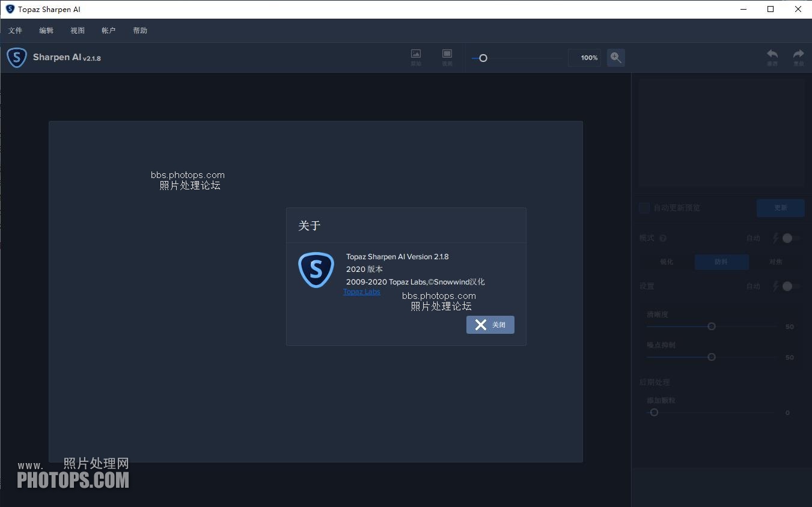This screenshot has width=812, height=507.
Task: Click the 添加颗粒 value 0
Action: (x=787, y=413)
